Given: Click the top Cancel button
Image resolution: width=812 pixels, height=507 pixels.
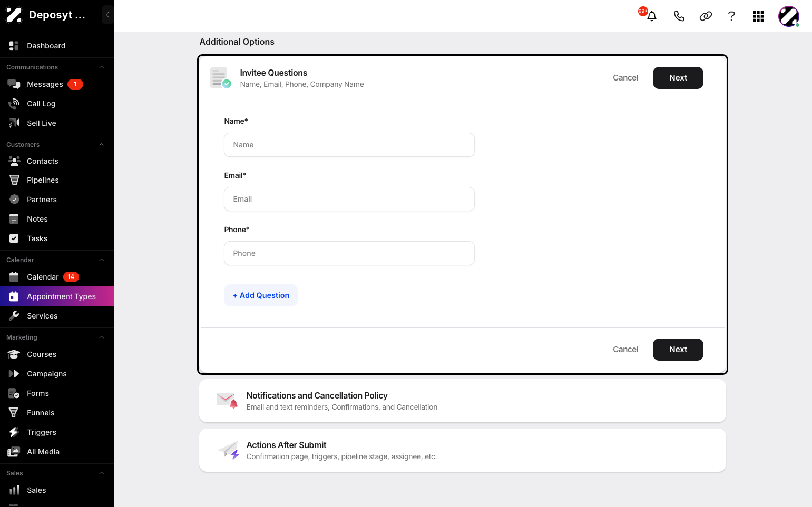Looking at the screenshot, I should (x=625, y=78).
